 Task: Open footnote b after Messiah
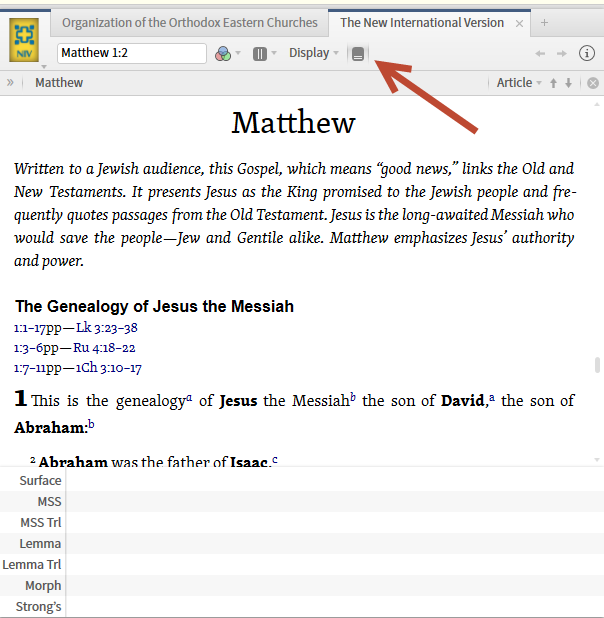pos(353,397)
